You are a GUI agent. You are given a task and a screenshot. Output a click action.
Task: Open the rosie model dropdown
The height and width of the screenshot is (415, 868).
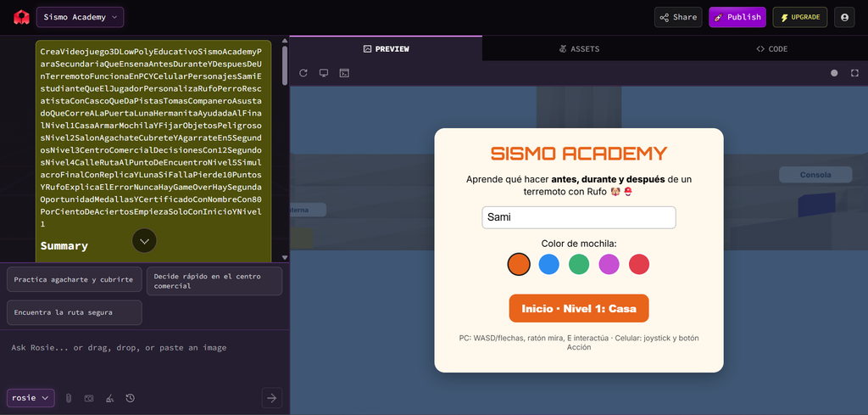click(31, 398)
